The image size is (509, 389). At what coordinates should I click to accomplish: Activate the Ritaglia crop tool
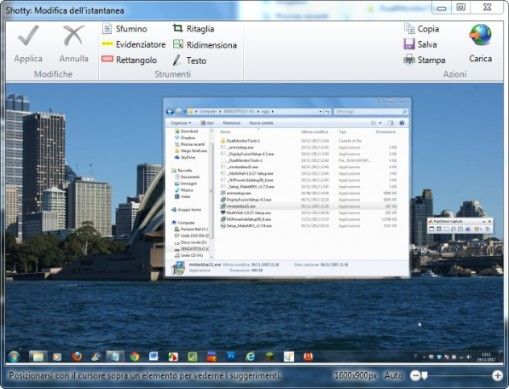pyautogui.click(x=193, y=29)
